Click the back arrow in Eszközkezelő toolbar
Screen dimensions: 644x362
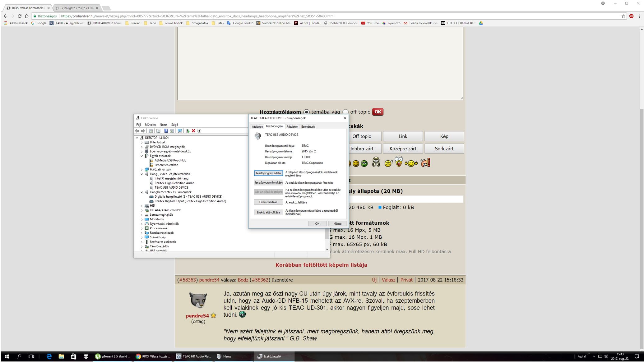coord(137,131)
